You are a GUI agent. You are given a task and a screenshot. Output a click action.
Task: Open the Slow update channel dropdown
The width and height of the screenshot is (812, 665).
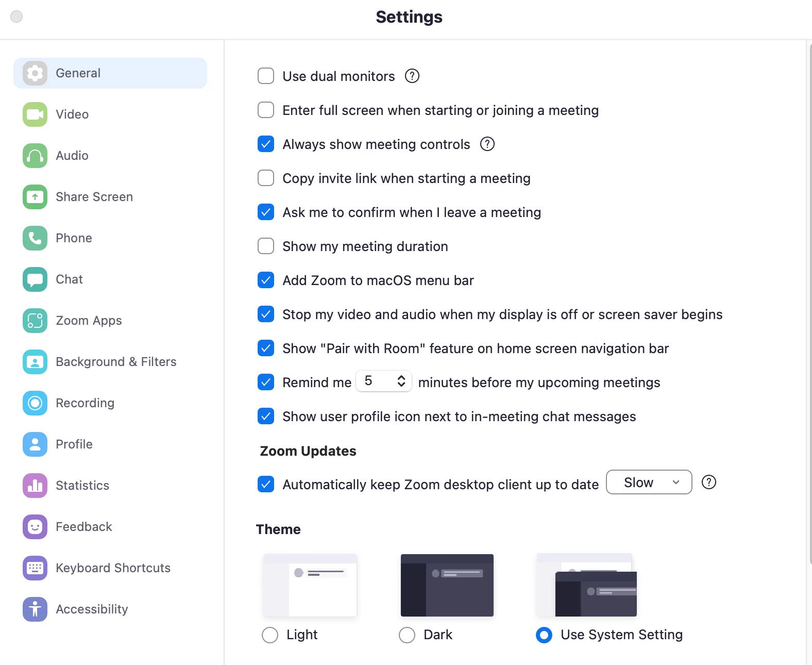(x=649, y=483)
